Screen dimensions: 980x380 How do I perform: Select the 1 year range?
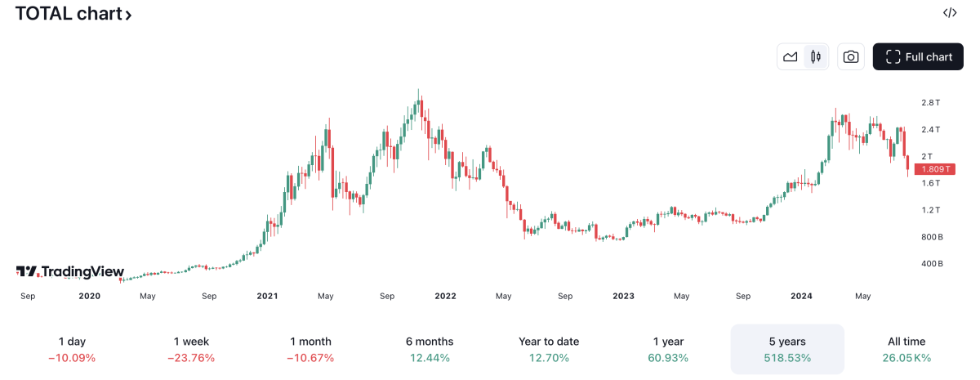pos(668,349)
